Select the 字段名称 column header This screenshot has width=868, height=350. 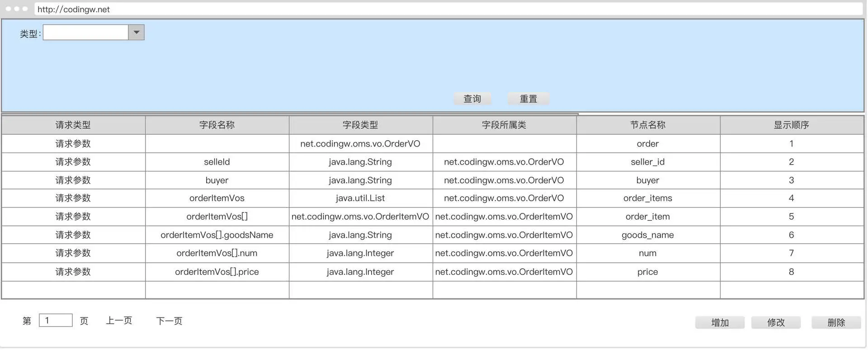click(217, 125)
